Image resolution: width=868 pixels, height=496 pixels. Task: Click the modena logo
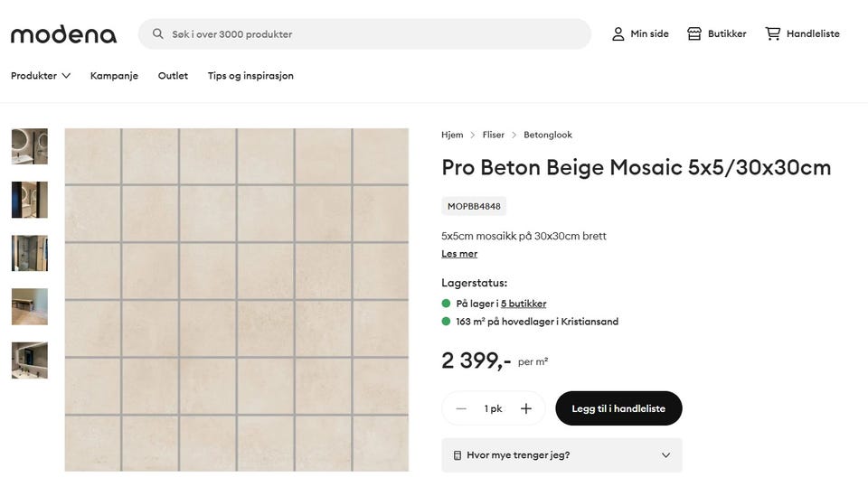(x=63, y=34)
